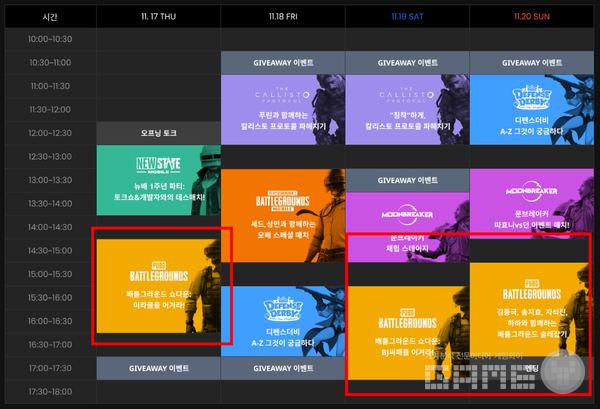Open the Moonbreaker 체험 스테이지 card
Viewport: 600px width, 409px height.
point(407,227)
